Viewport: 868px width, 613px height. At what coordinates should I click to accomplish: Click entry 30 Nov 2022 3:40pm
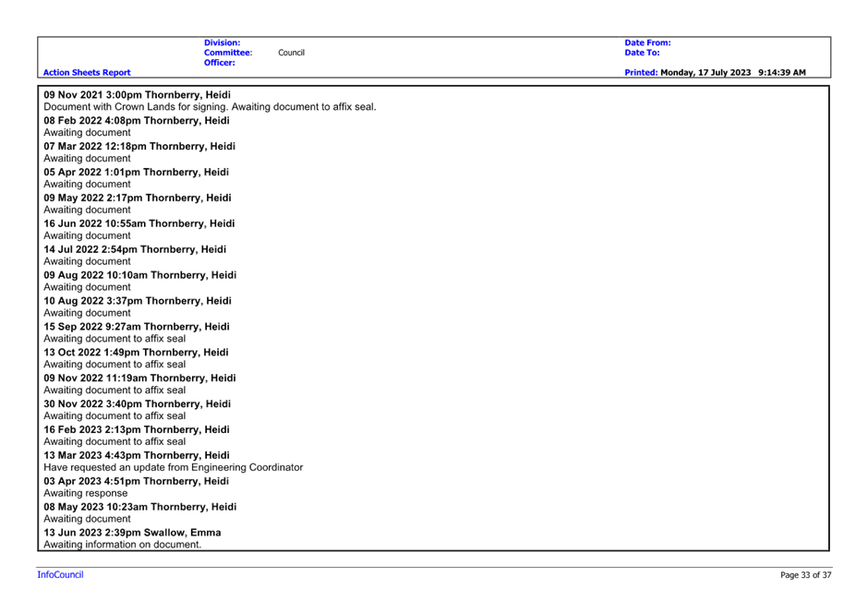138,403
